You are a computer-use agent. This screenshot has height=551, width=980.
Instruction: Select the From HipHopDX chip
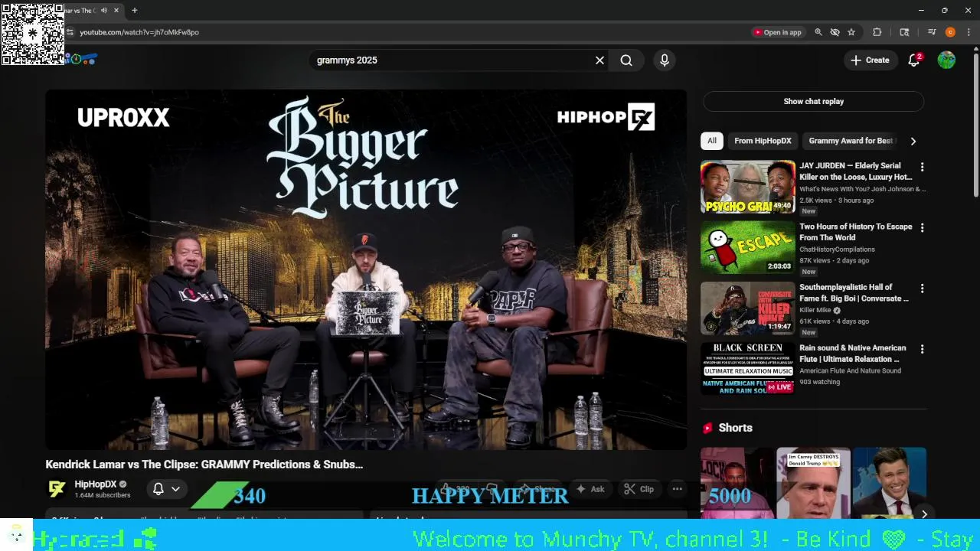coord(763,141)
